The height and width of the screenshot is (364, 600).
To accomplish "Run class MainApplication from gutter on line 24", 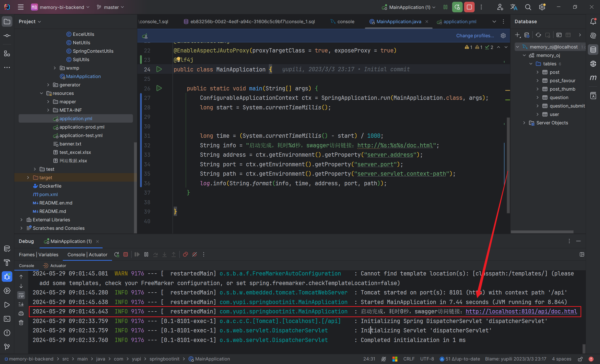I will 159,69.
